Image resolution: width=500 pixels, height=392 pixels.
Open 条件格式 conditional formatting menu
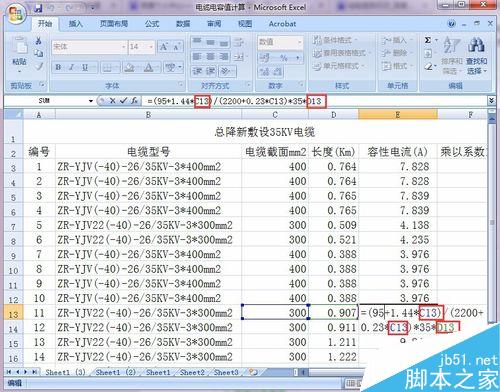tap(335, 40)
